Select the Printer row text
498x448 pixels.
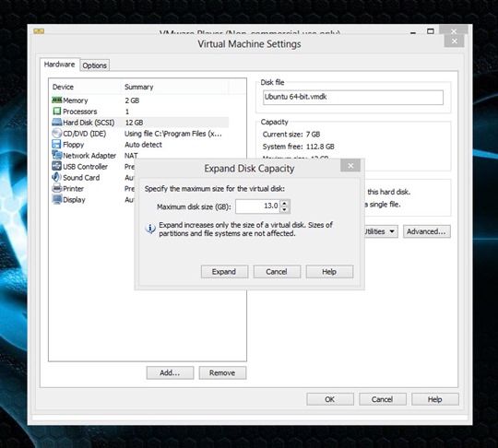74,189
